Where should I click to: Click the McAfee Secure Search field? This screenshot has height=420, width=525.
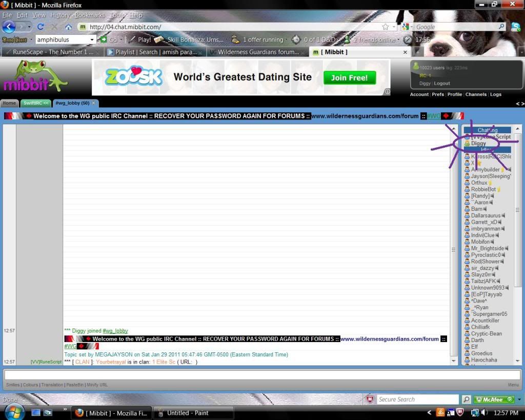417,399
